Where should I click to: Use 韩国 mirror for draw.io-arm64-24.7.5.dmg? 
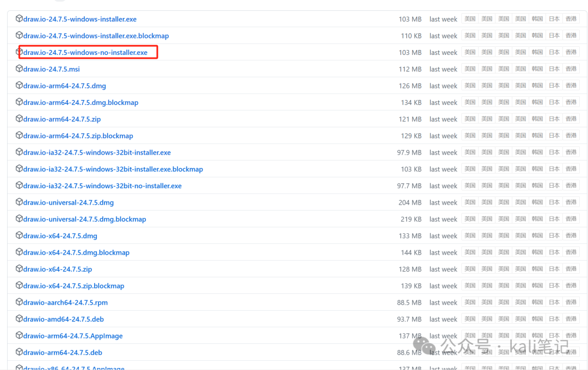(x=537, y=85)
